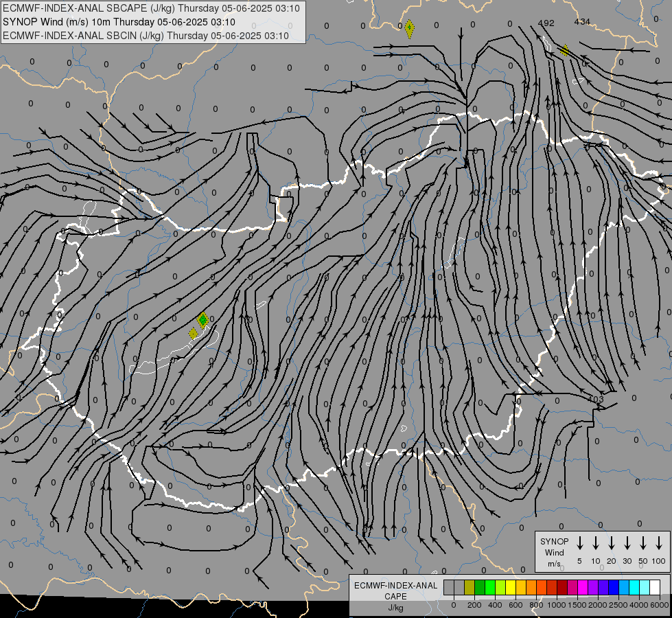Select the white swatch at 6000
The image size is (672, 618).
click(655, 587)
